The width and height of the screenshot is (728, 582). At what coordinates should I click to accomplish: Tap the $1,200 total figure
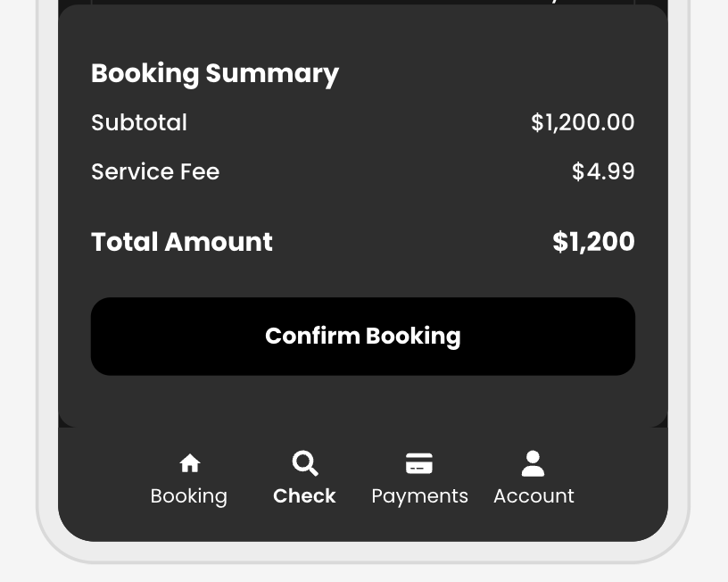(x=593, y=241)
